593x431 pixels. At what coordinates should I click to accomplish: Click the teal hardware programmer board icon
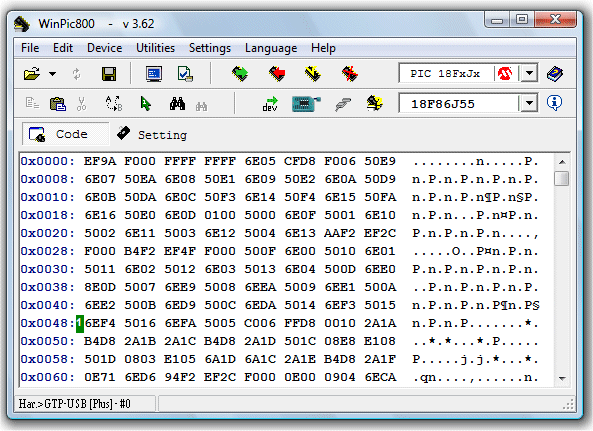(x=306, y=104)
